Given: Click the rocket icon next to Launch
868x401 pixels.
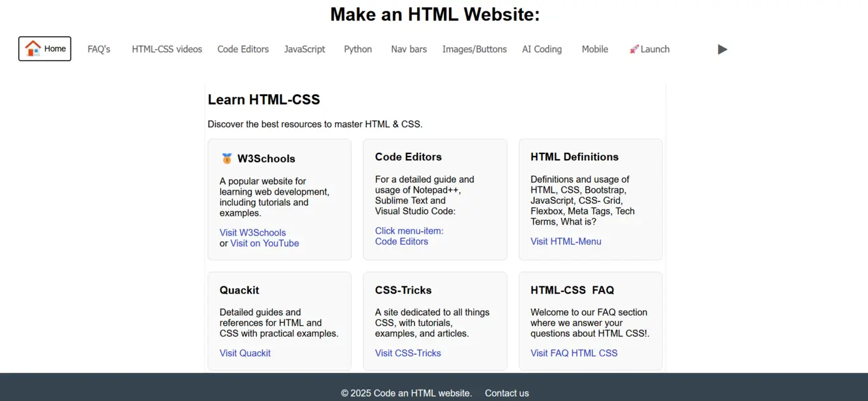Looking at the screenshot, I should click(633, 48).
